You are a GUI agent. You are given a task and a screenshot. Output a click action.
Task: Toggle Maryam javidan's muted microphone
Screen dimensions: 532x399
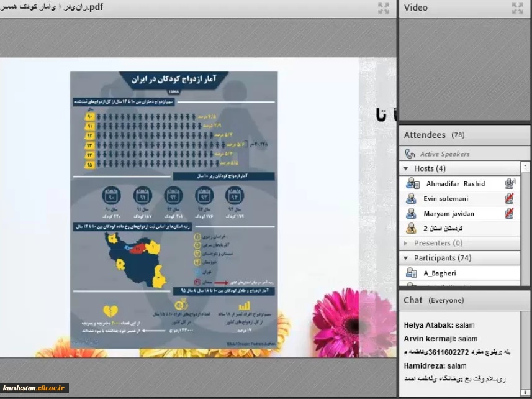coord(510,214)
